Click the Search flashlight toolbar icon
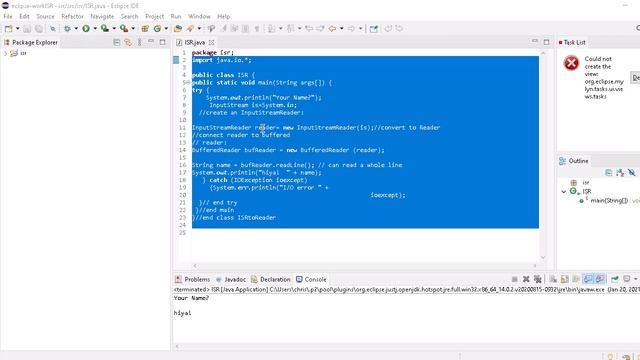 tap(190, 29)
